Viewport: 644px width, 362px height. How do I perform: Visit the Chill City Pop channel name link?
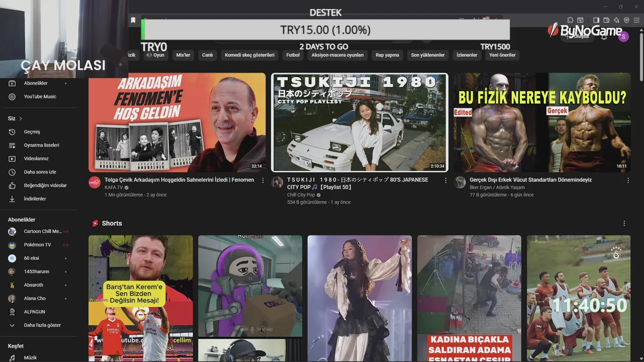point(301,195)
